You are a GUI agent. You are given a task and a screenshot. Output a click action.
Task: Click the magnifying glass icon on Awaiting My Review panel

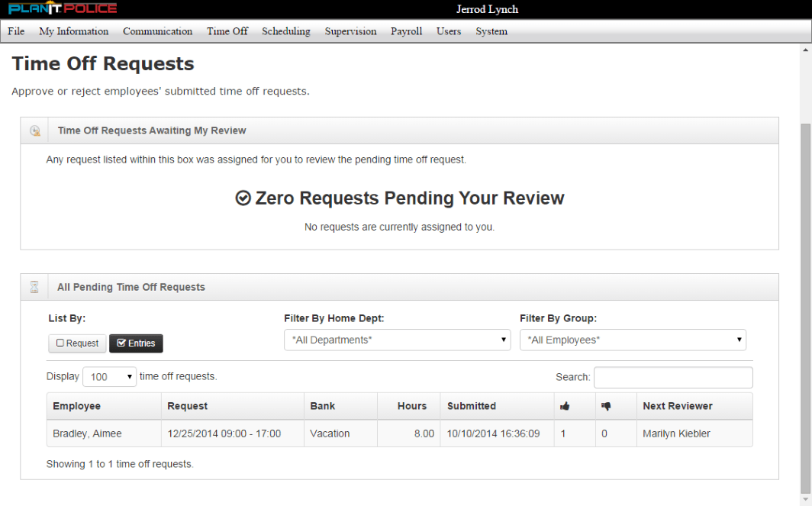pos(34,130)
